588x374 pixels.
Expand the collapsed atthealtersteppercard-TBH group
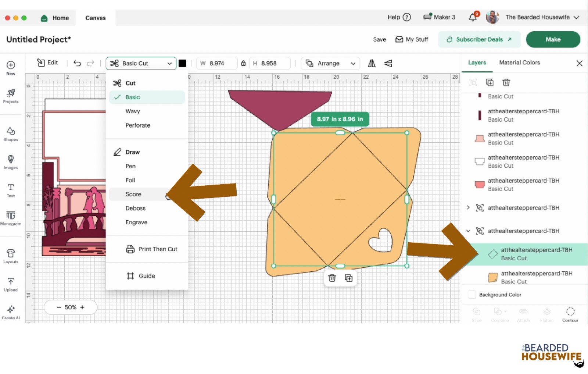[x=468, y=208]
